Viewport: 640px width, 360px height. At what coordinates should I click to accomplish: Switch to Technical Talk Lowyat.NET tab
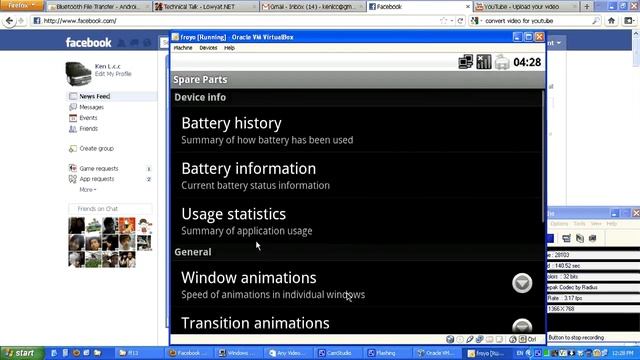coord(205,7)
